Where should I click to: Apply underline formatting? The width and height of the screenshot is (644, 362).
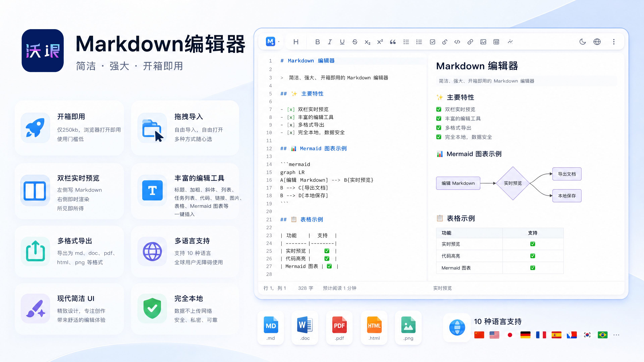[342, 42]
